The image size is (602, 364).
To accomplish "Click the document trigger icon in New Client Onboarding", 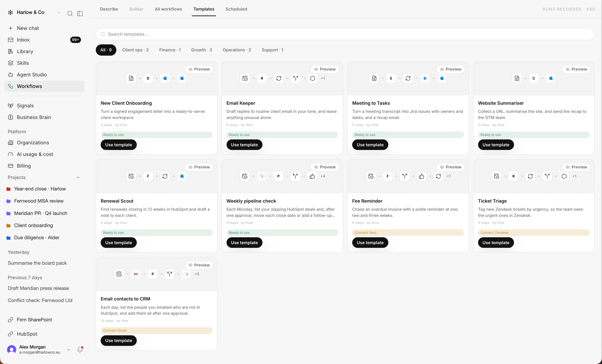I will pyautogui.click(x=131, y=79).
